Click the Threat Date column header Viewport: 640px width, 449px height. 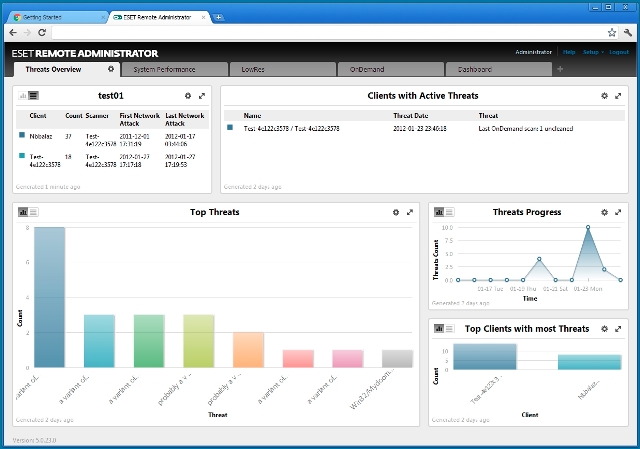(x=411, y=116)
